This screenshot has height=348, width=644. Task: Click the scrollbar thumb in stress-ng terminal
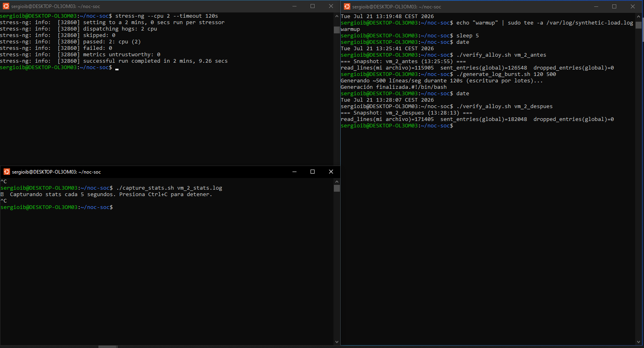pos(337,30)
